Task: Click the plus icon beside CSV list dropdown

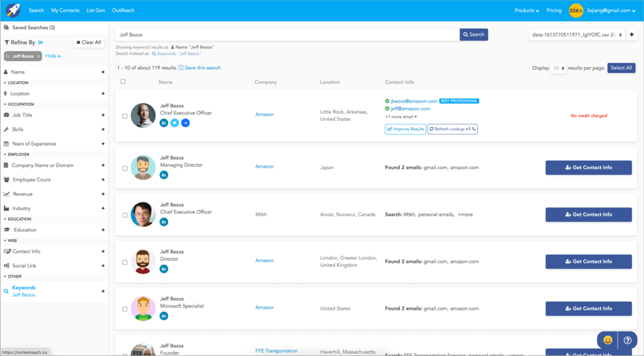Action: (632, 35)
